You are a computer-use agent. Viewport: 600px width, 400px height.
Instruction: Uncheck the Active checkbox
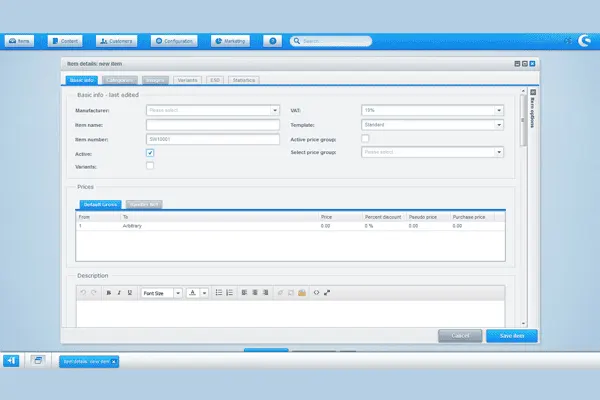(150, 153)
